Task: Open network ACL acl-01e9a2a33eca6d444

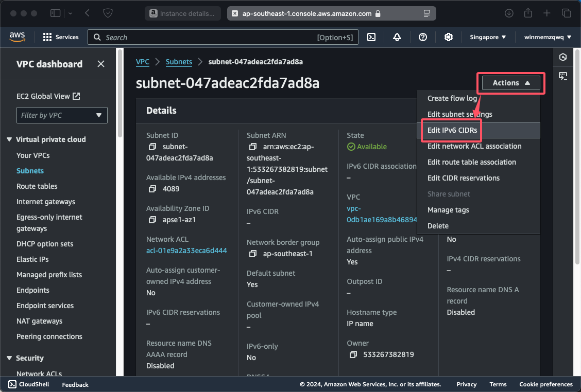Action: [186, 251]
